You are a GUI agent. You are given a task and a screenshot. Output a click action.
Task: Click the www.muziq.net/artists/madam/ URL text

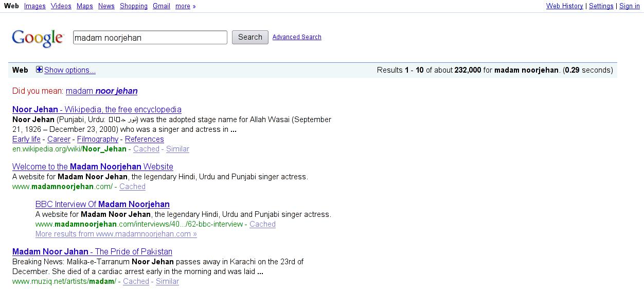tap(64, 281)
